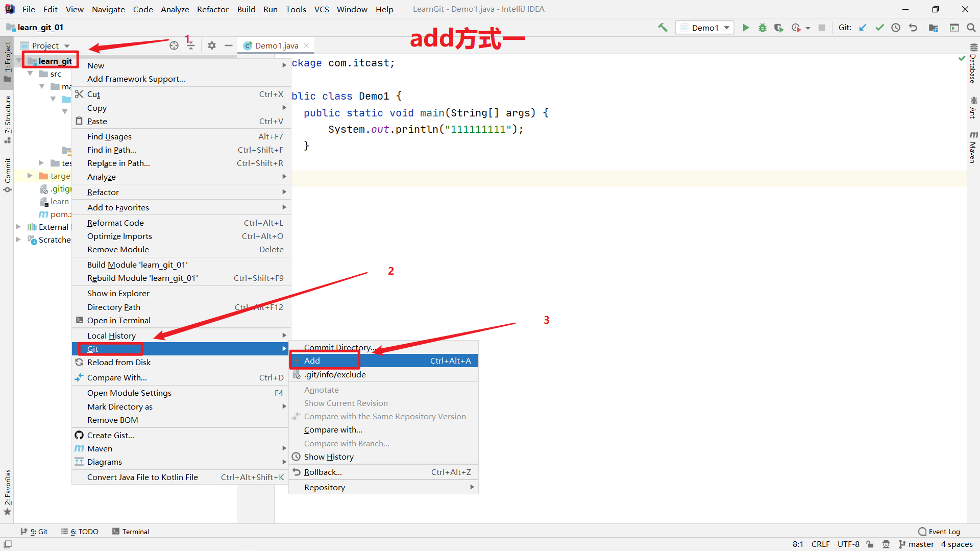Open the Refactor submenu
Image resolution: width=980 pixels, height=551 pixels.
[x=181, y=192]
